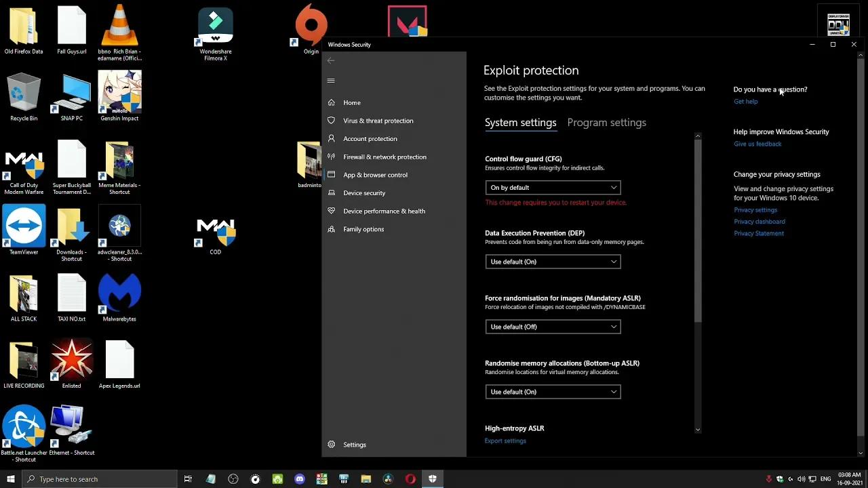Switch to the Program settings tab

(606, 123)
